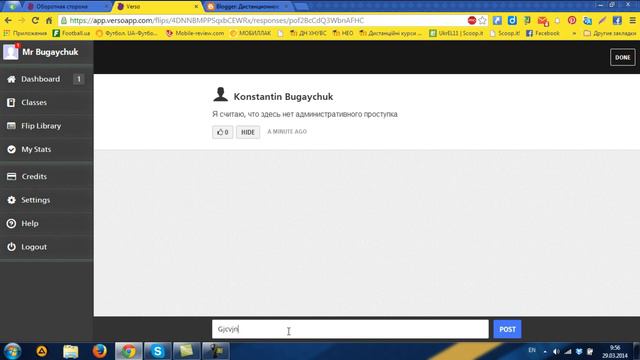Open Classes in the sidebar
This screenshot has width=640, height=360.
[x=46, y=102]
